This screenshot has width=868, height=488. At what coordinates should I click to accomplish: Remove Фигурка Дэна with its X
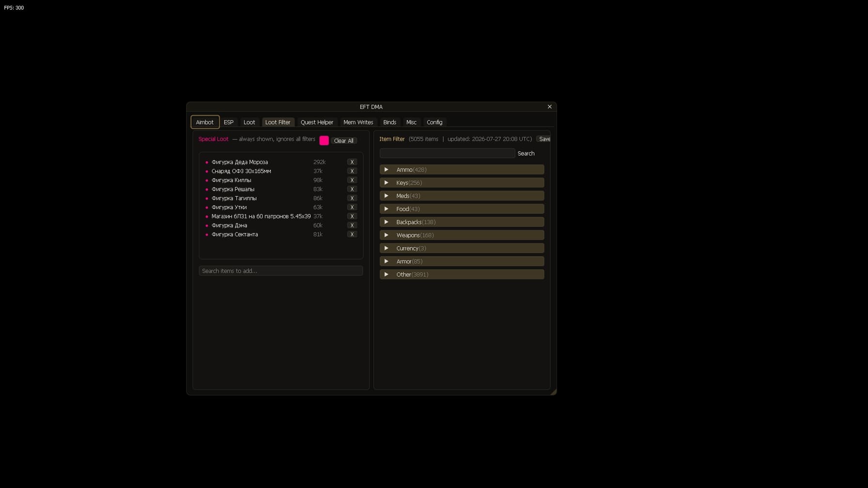(352, 225)
